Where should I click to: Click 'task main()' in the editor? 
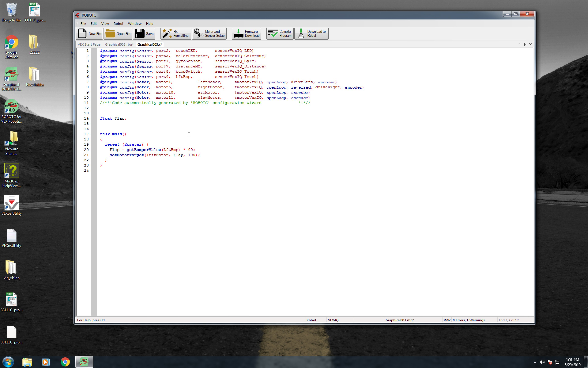click(113, 134)
